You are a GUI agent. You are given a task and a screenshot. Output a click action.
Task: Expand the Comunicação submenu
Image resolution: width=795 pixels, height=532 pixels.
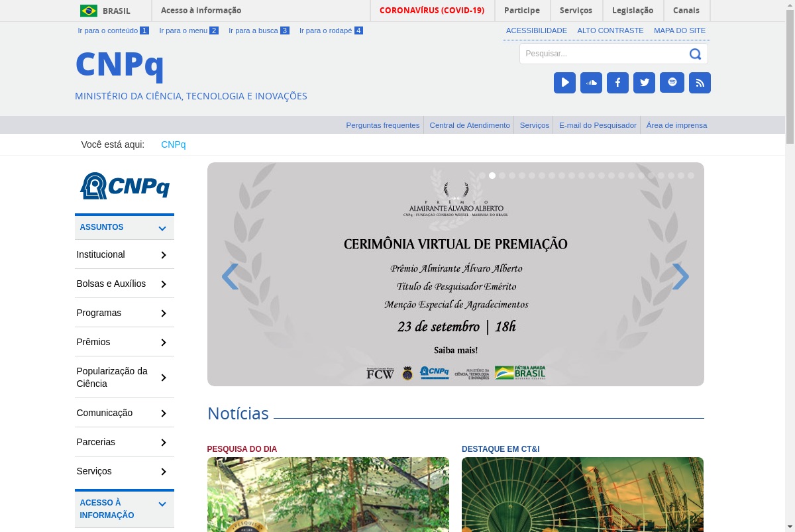125,413
